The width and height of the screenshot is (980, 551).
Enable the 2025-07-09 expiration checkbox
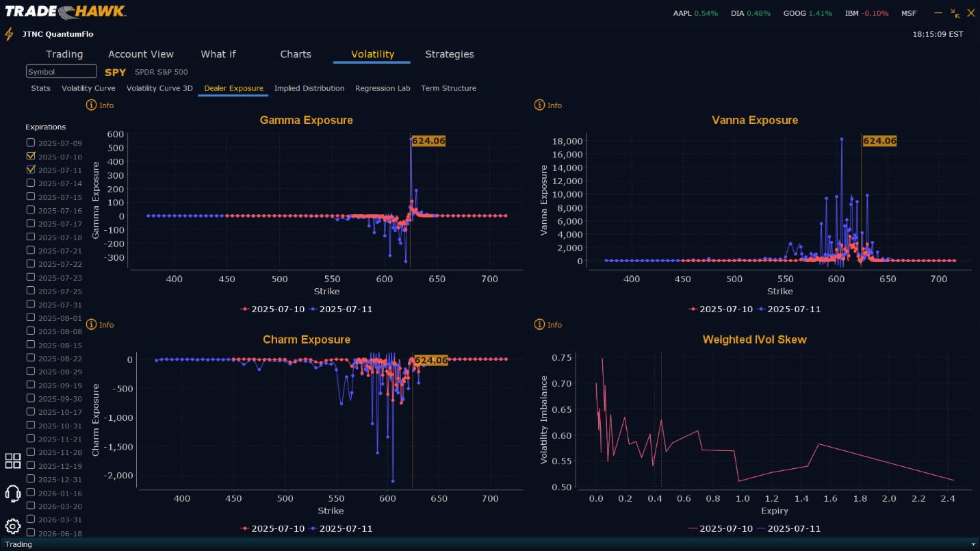31,142
